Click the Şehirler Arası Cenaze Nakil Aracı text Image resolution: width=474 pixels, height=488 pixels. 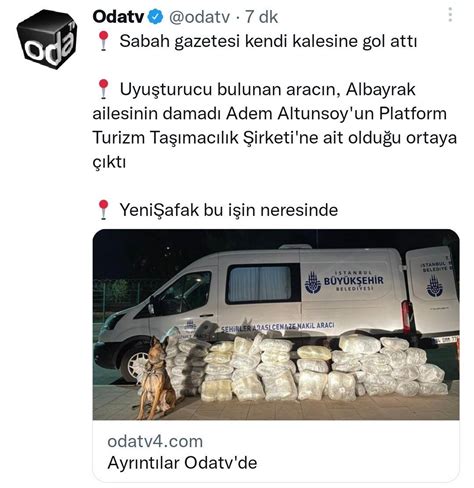[x=277, y=327]
